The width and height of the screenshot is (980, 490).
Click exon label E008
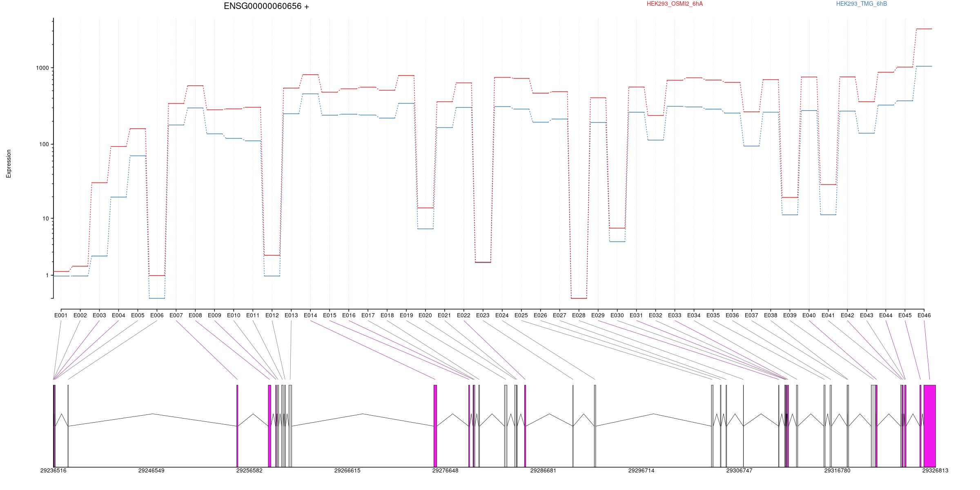(195, 315)
